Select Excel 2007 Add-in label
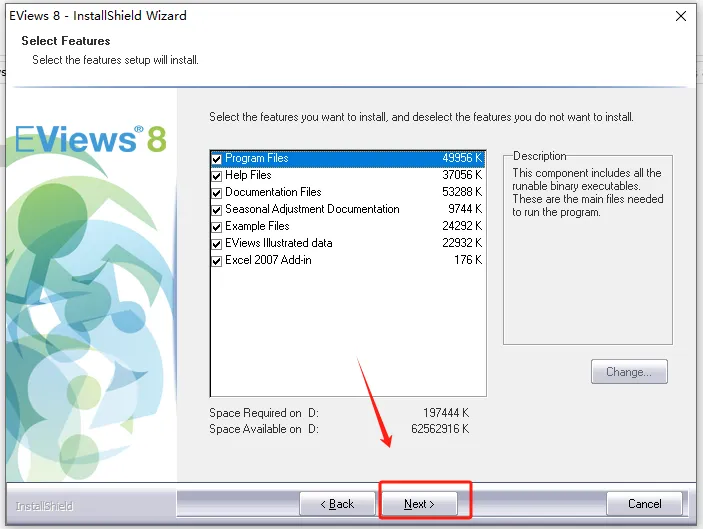The width and height of the screenshot is (703, 529). tap(268, 260)
